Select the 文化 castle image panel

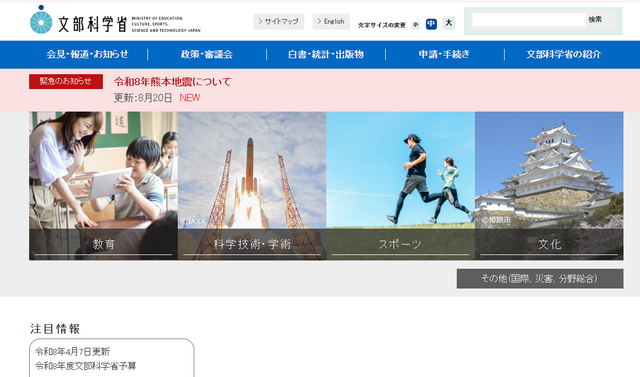pos(549,186)
